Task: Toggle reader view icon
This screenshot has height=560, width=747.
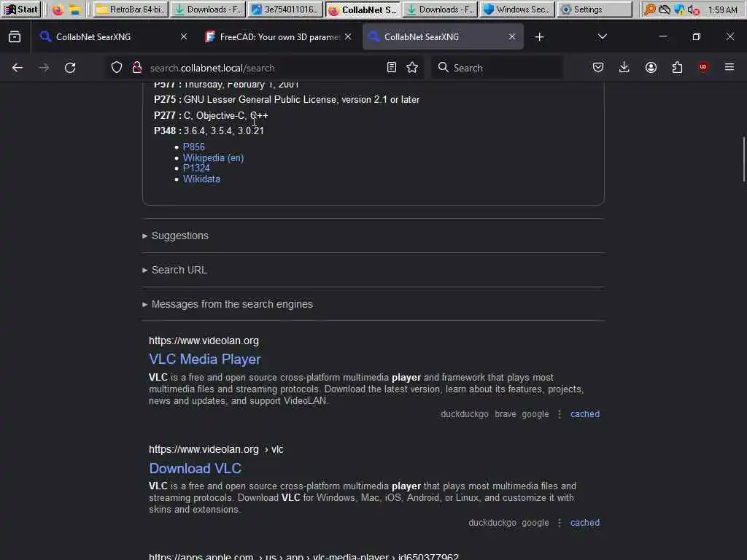Action: pos(392,68)
